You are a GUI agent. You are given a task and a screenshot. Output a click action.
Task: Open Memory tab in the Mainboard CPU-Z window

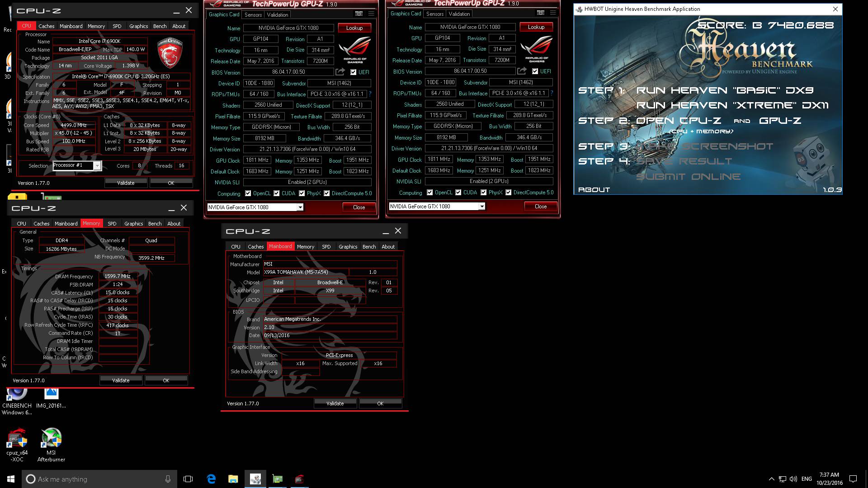(x=306, y=247)
